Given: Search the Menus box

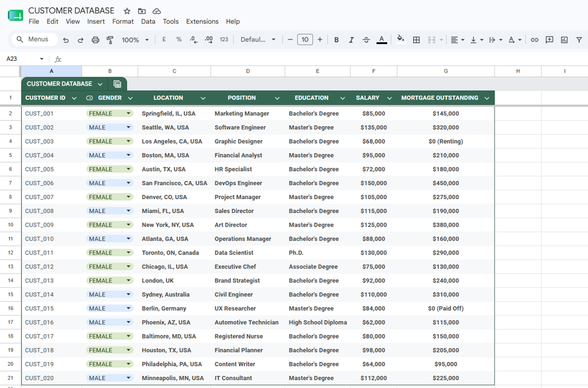Looking at the screenshot, I should pyautogui.click(x=34, y=39).
